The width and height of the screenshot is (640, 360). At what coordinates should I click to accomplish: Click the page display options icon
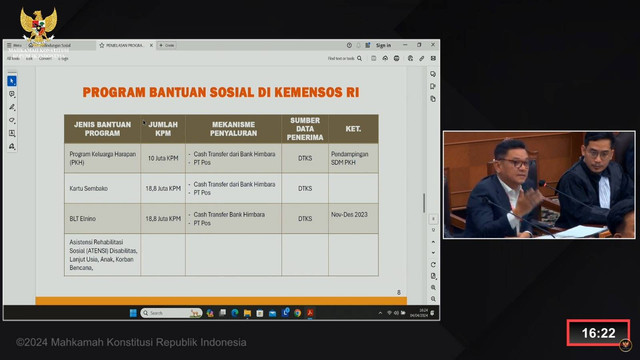click(x=433, y=276)
